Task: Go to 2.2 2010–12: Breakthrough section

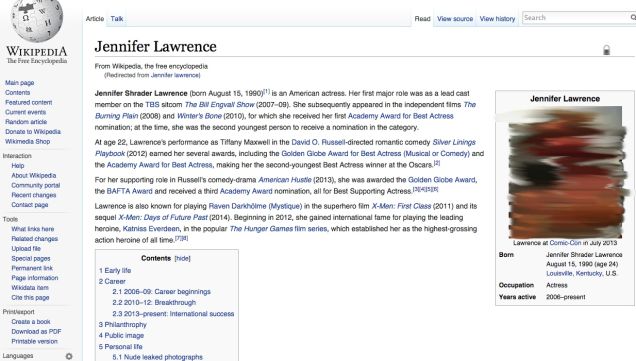Action: pos(154,303)
